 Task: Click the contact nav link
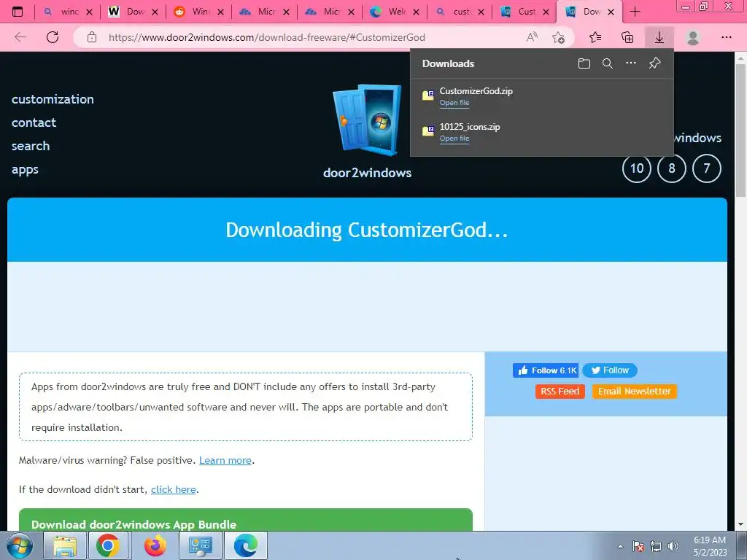click(x=34, y=122)
